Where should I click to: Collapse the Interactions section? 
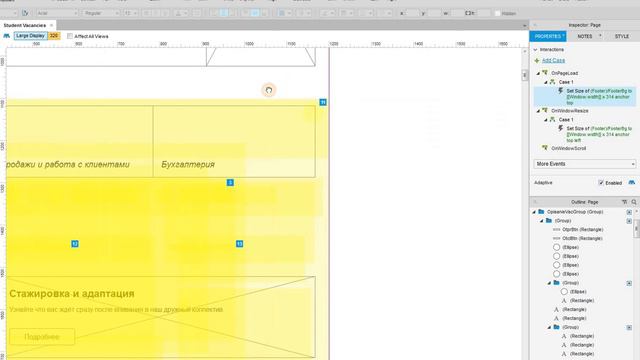tap(536, 49)
